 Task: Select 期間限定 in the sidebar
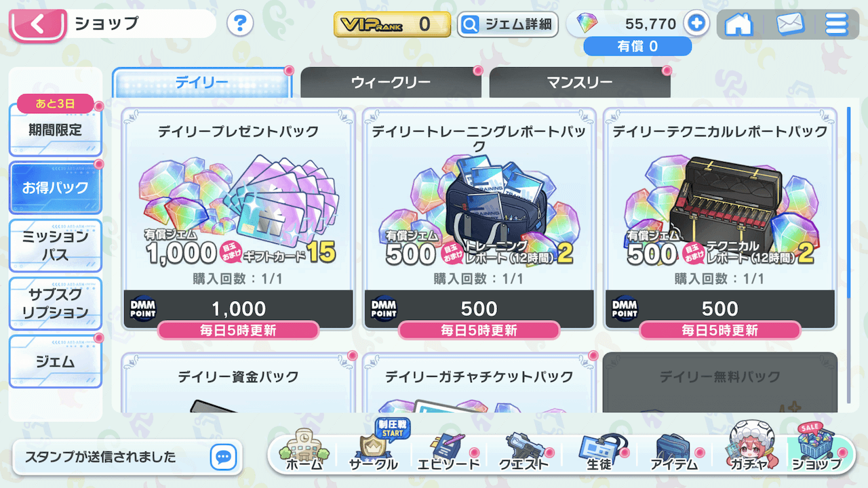tap(56, 129)
